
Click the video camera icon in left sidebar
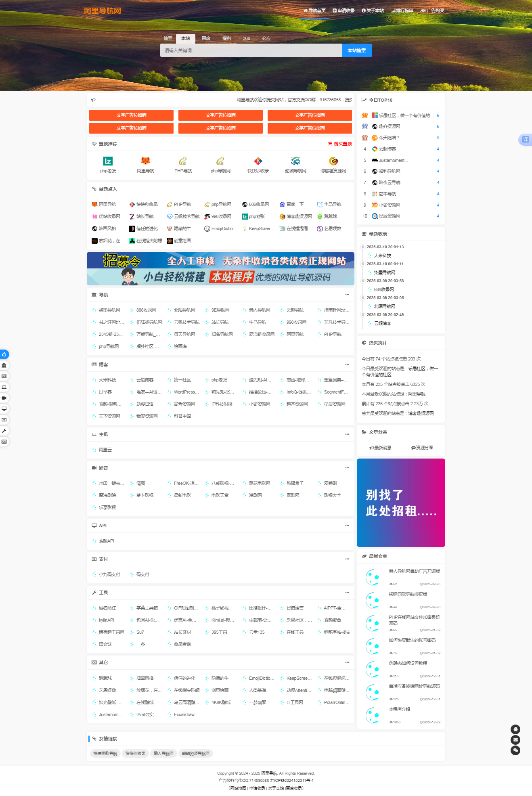tap(4, 398)
